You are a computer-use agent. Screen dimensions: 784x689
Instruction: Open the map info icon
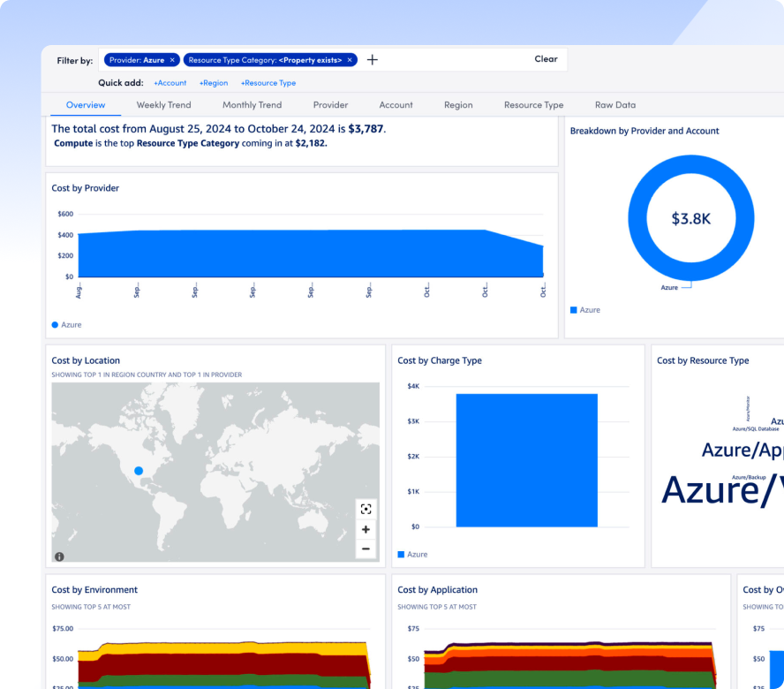[59, 556]
